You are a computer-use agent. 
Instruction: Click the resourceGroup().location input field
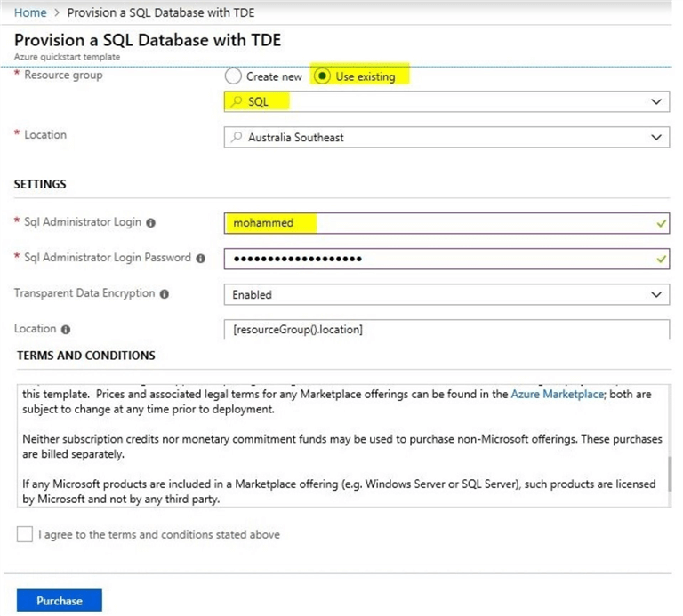coord(445,330)
